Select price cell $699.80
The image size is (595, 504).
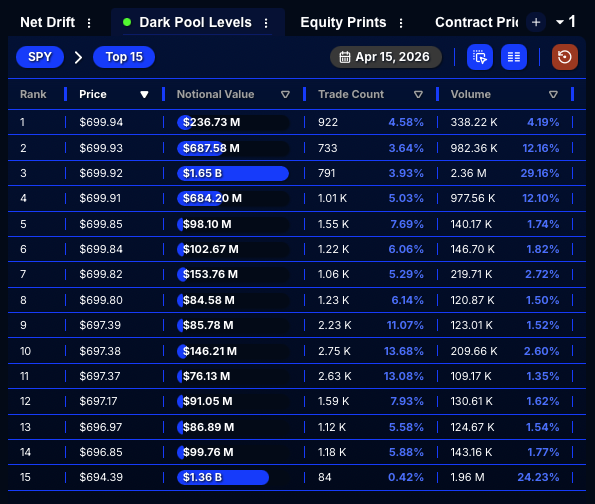tap(101, 300)
